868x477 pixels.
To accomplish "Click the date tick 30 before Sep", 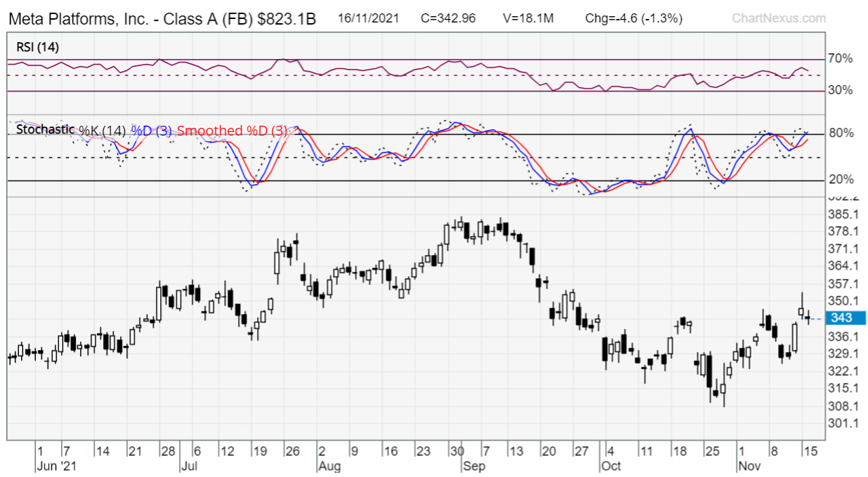I will click(457, 452).
